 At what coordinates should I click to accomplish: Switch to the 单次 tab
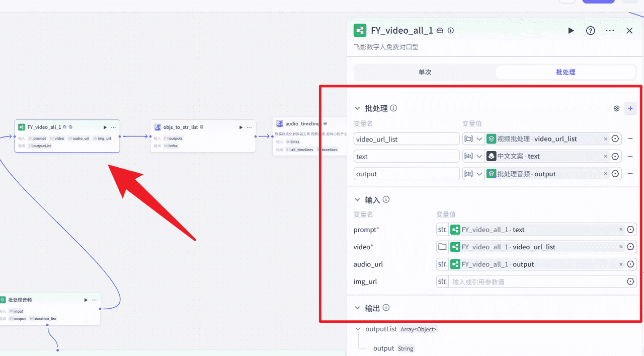pos(424,72)
